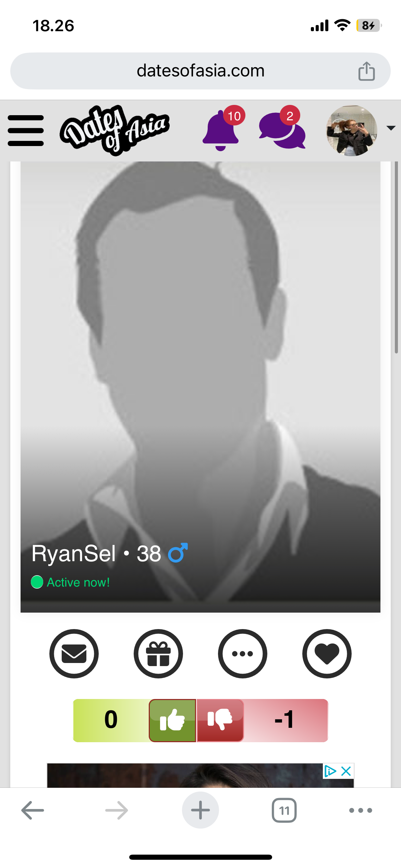Tap the datesofasia.com address bar

pos(200,71)
